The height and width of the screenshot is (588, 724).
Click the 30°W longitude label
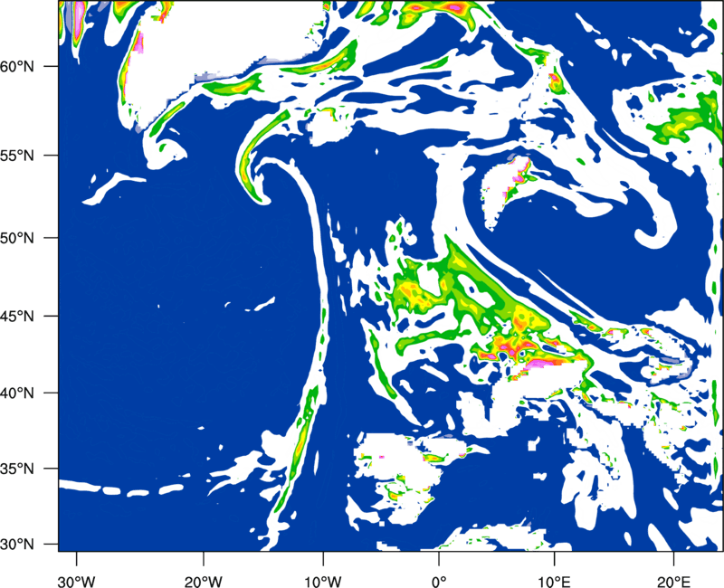click(x=76, y=582)
